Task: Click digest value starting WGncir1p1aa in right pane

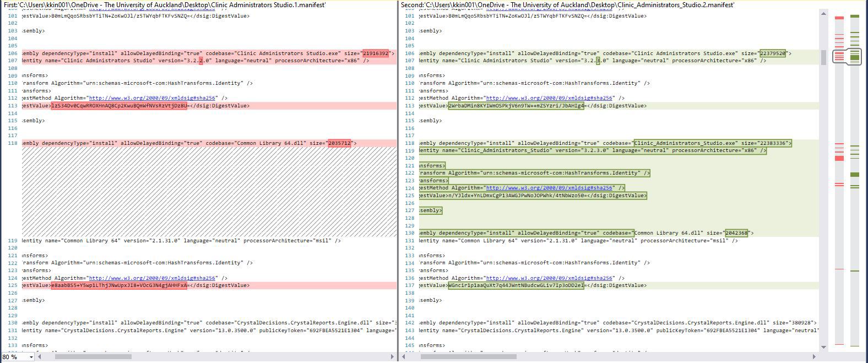Action: click(516, 285)
